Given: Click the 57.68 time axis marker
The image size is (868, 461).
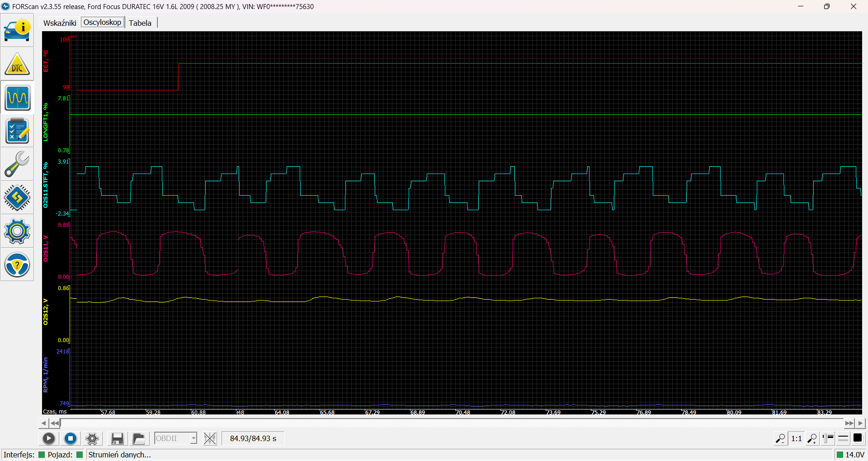Looking at the screenshot, I should point(108,412).
